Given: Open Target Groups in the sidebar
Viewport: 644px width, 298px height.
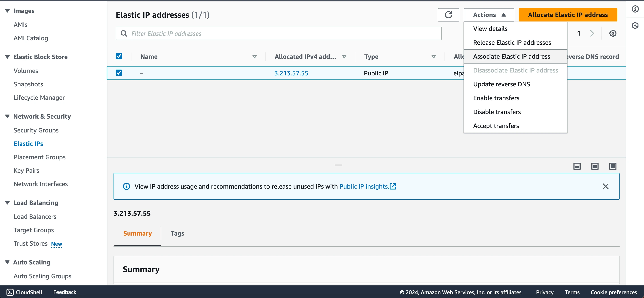Looking at the screenshot, I should (x=34, y=230).
